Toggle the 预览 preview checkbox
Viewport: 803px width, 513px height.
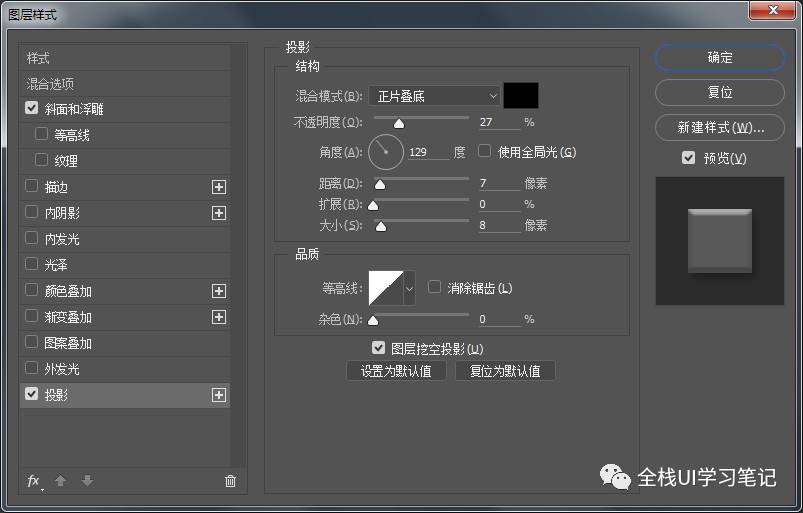(x=688, y=158)
